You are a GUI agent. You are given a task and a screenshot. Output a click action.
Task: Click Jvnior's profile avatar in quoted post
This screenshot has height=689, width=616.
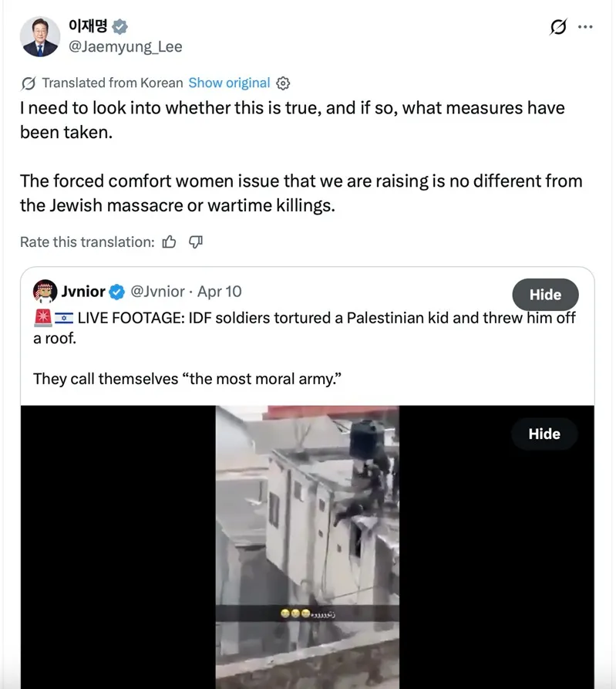click(45, 292)
